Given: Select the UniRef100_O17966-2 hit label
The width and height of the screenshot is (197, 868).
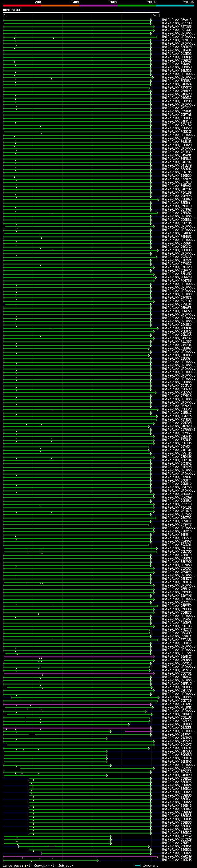Looking at the screenshot, I should point(179,430).
